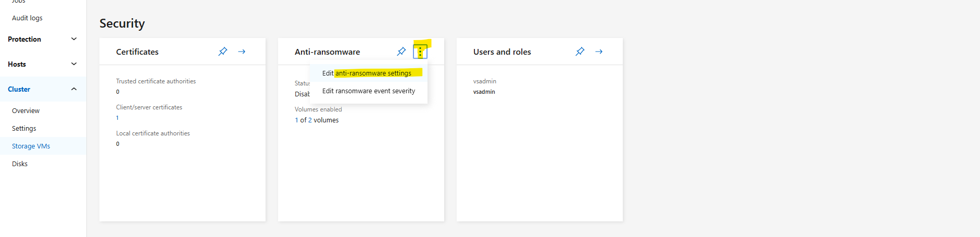980x237 pixels.
Task: Click the Security page heading
Action: (x=122, y=23)
